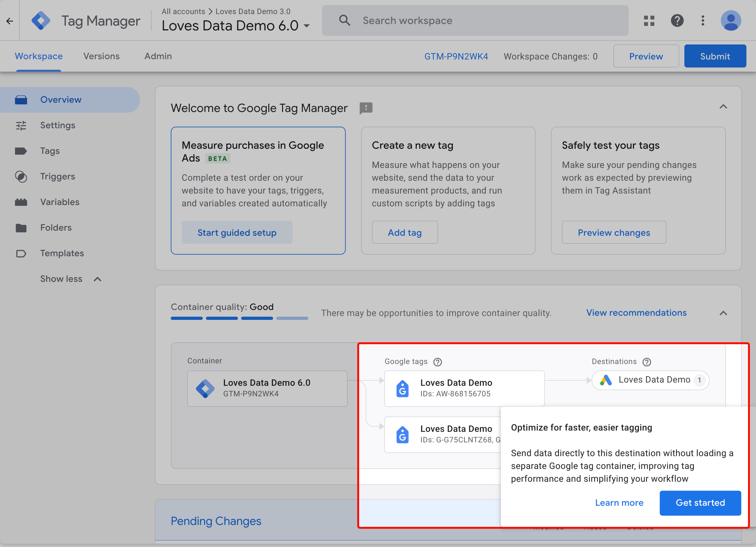Click Start guided setup
756x547 pixels.
pos(237,233)
